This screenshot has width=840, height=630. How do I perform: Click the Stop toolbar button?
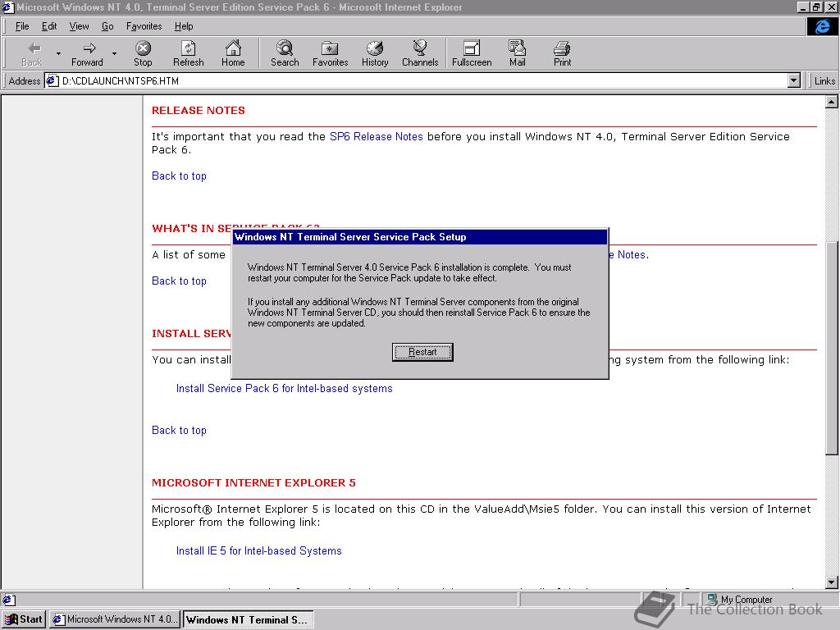pyautogui.click(x=143, y=54)
